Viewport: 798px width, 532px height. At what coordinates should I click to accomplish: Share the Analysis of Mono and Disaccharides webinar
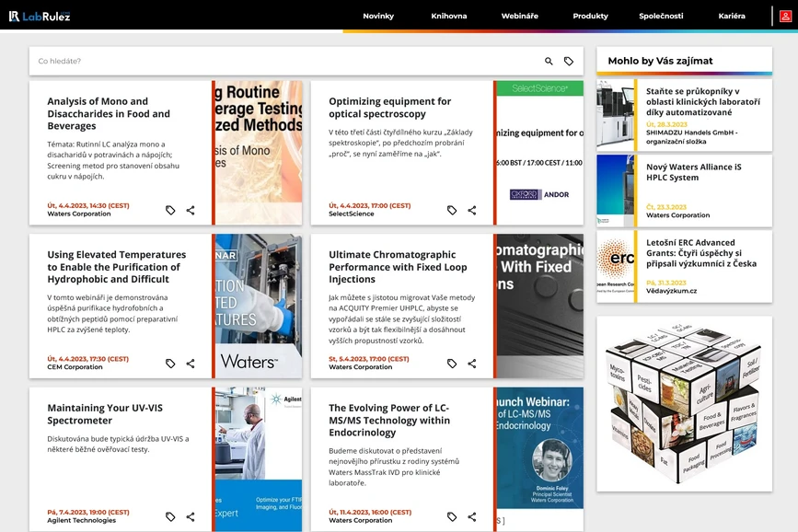click(191, 210)
